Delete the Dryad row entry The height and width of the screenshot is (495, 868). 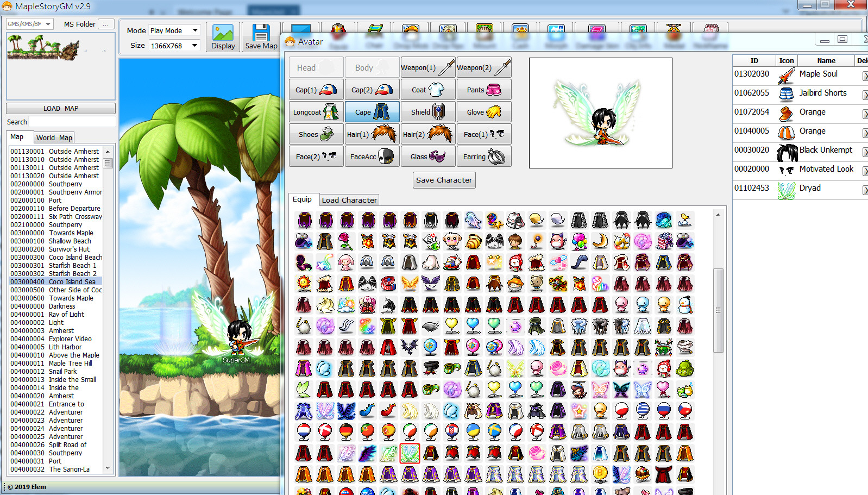click(x=865, y=191)
